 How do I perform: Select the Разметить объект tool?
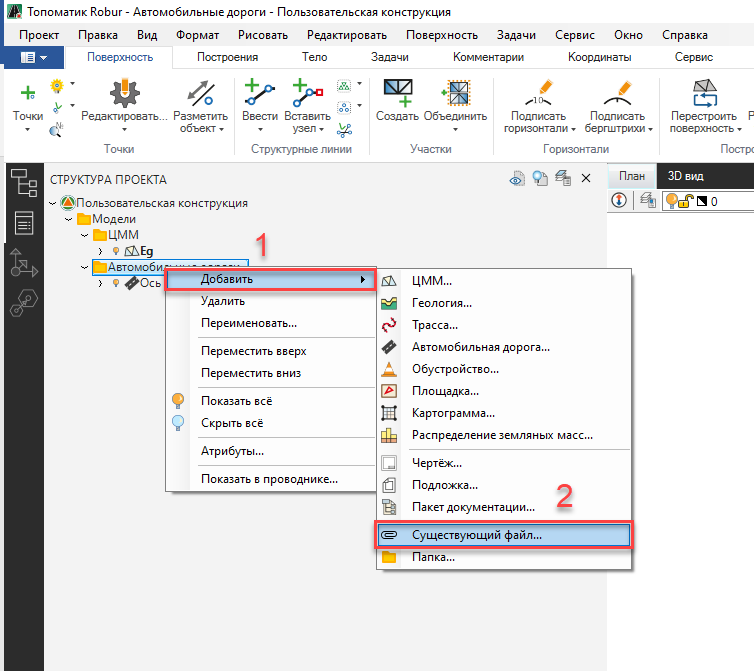coord(201,94)
